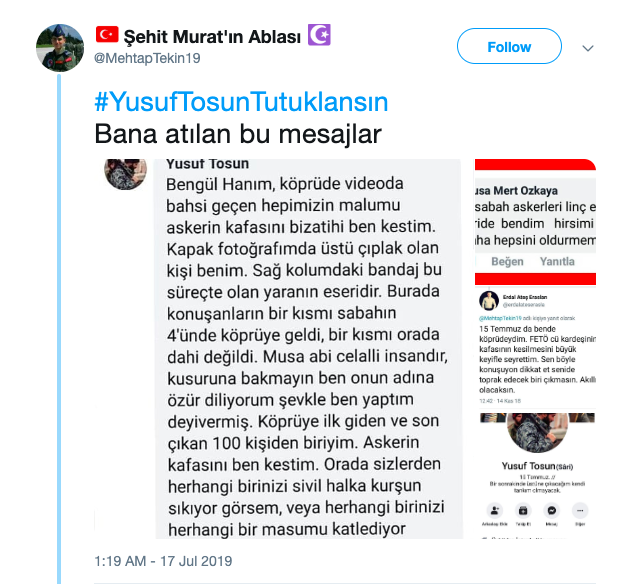Open the tweet options chevron menu
This screenshot has width=628, height=584.
click(x=588, y=48)
